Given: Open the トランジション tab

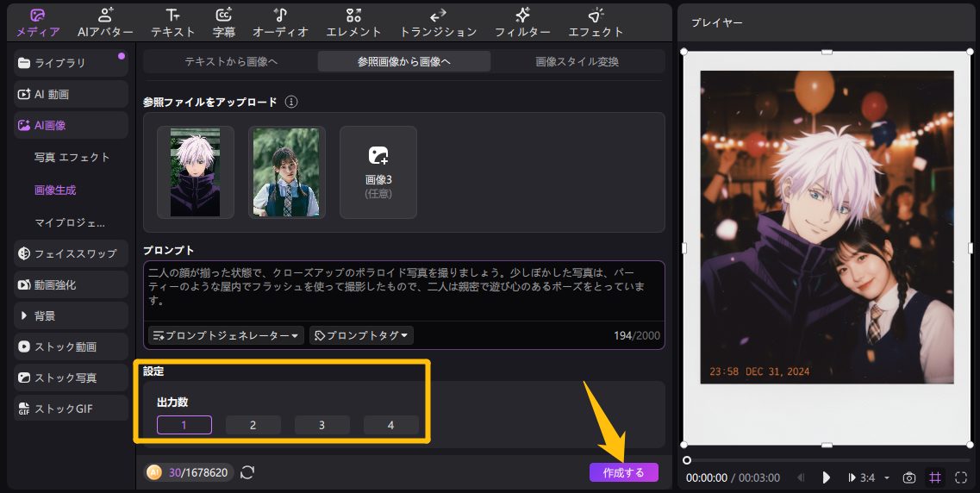Looking at the screenshot, I should coord(438,23).
